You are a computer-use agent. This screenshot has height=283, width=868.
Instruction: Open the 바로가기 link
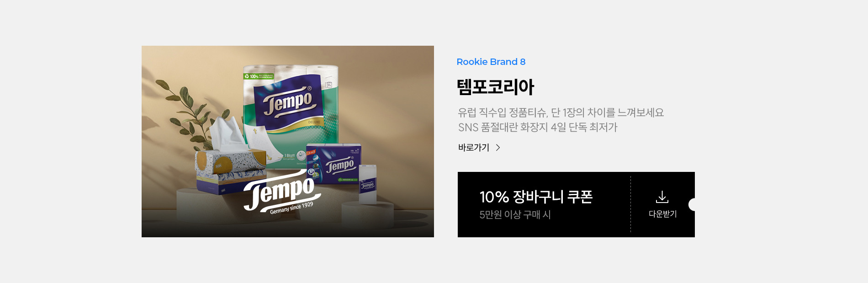[474, 147]
